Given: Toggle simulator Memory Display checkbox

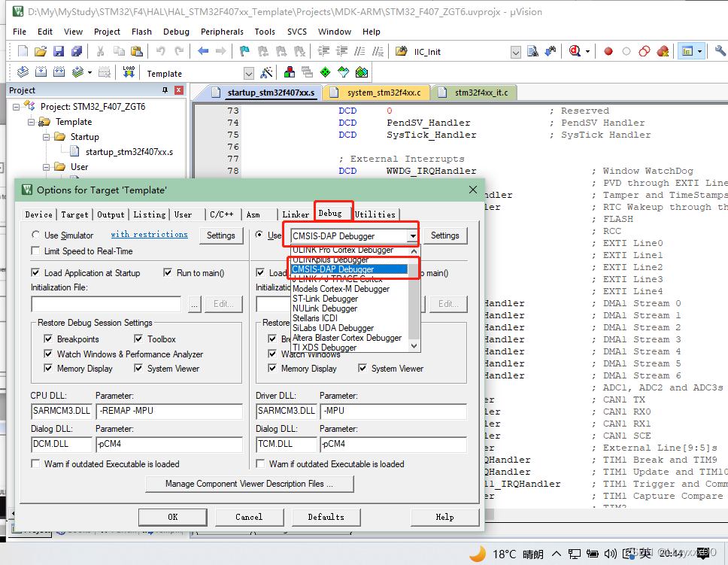Looking at the screenshot, I should point(48,369).
